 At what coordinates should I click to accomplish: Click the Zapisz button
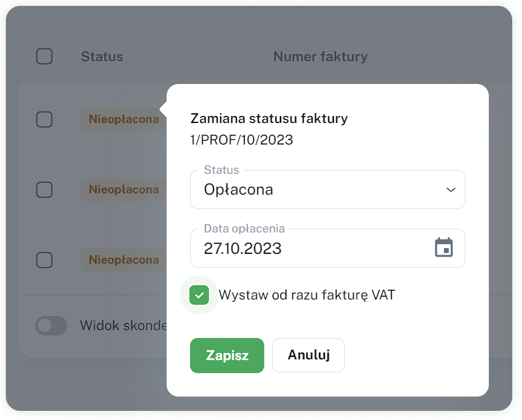[x=227, y=355]
